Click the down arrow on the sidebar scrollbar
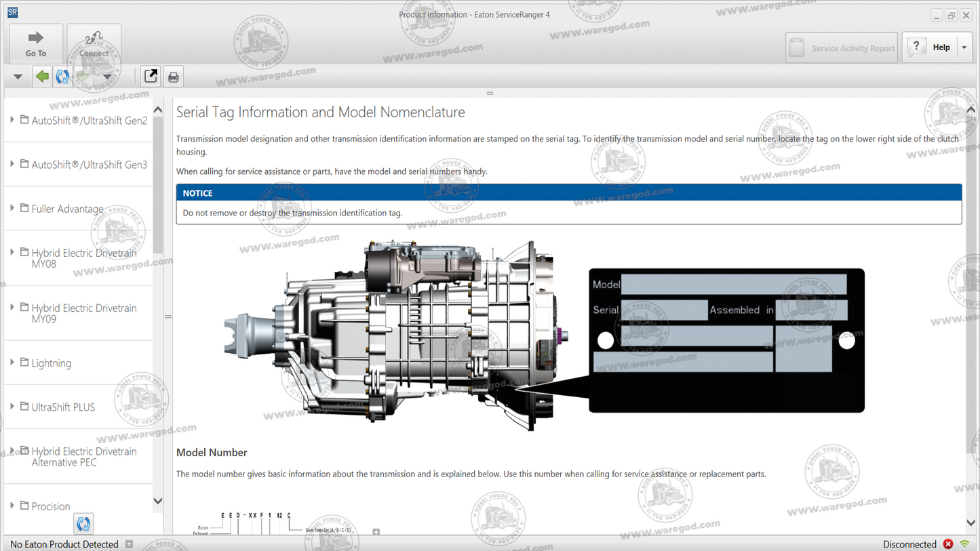 coord(157,501)
